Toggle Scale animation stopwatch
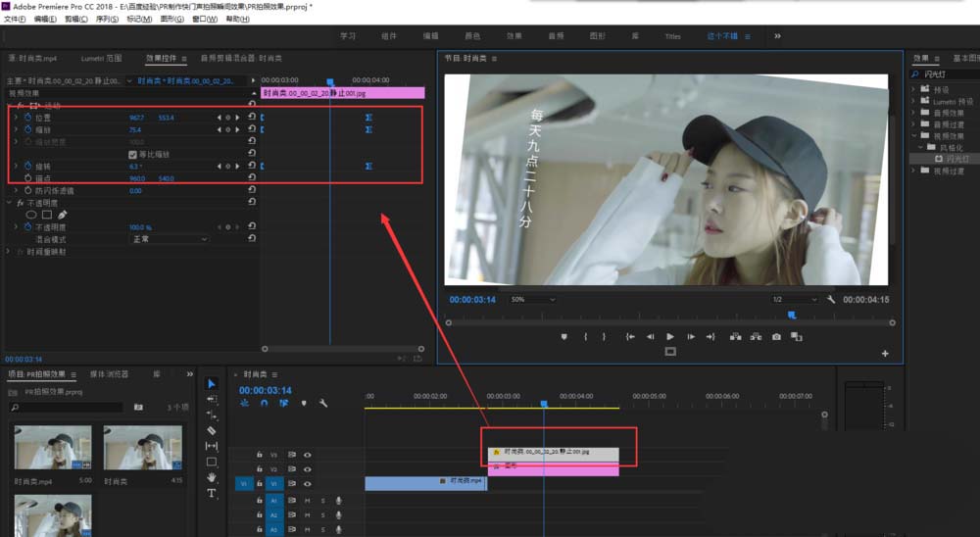Viewport: 980px width, 537px height. pyautogui.click(x=28, y=129)
